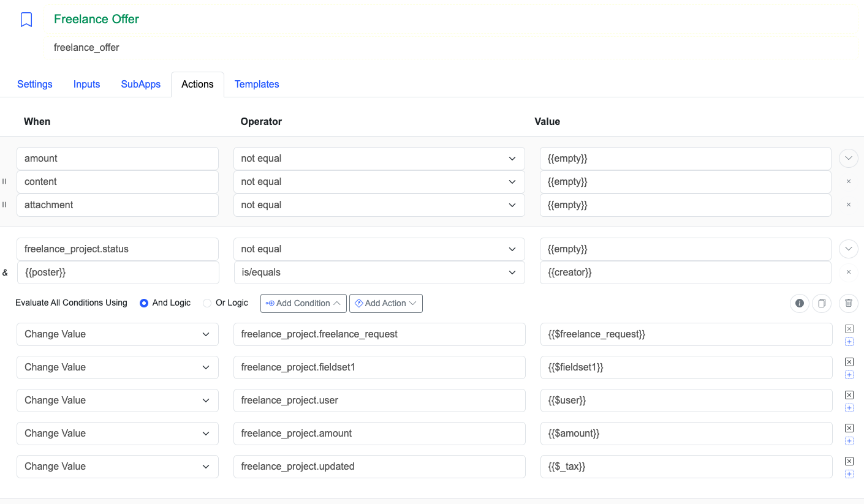This screenshot has width=864, height=504.
Task: Click the {{$amount}} value field
Action: pyautogui.click(x=686, y=434)
